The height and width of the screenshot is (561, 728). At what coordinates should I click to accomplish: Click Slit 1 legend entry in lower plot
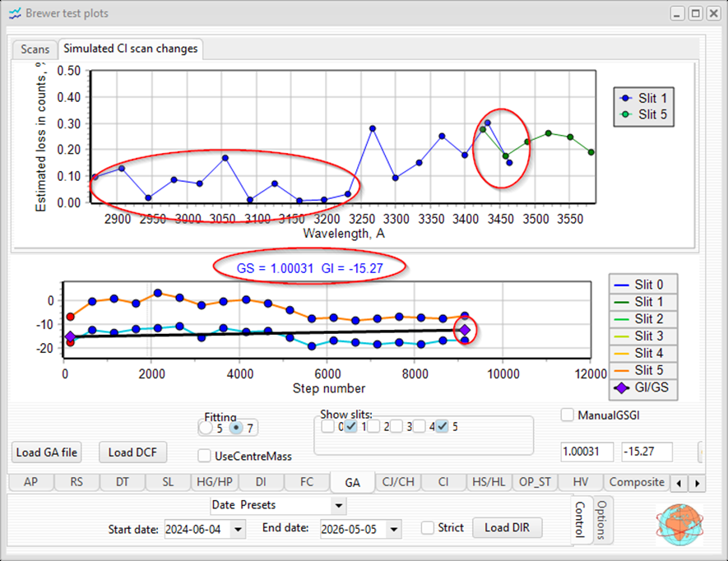pyautogui.click(x=643, y=302)
